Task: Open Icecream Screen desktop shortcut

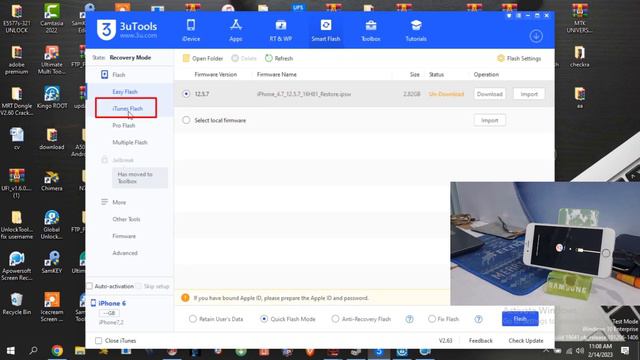Action: (52, 307)
